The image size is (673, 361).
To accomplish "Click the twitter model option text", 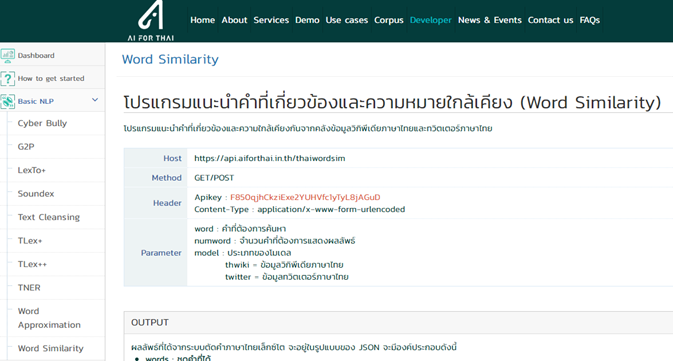I will 287,277.
